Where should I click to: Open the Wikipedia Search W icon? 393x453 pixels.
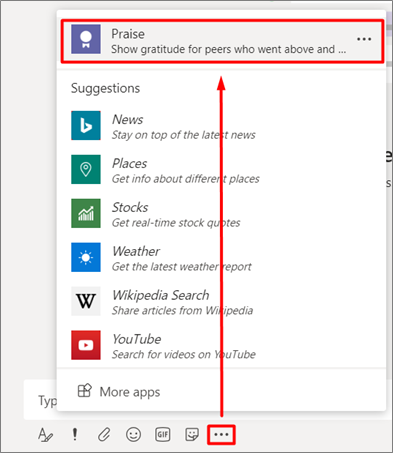click(x=86, y=301)
